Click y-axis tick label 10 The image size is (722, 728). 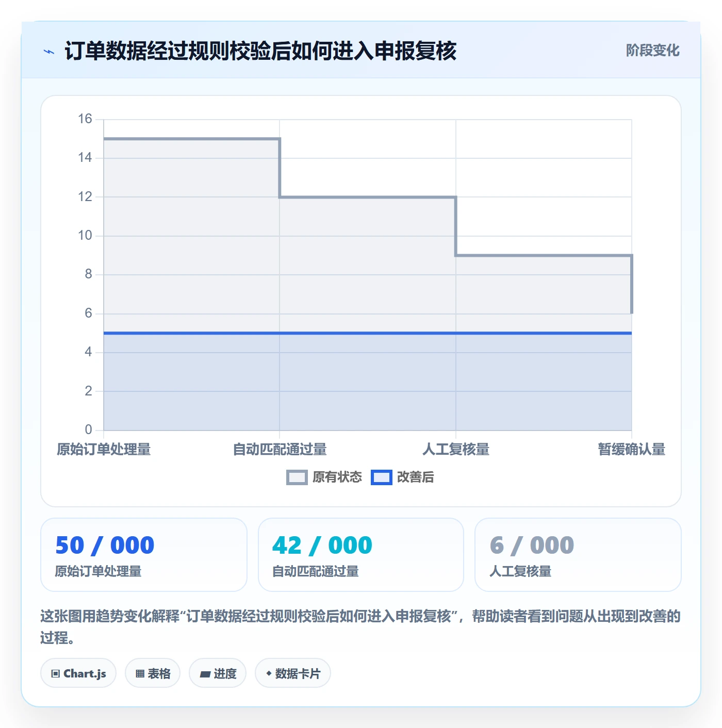(x=85, y=236)
